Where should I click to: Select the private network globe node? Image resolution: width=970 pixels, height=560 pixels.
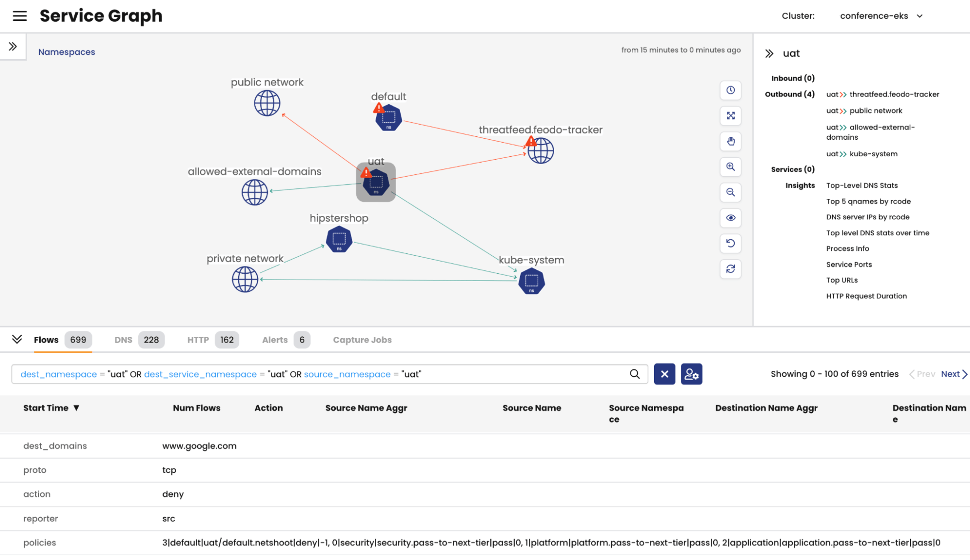245,280
